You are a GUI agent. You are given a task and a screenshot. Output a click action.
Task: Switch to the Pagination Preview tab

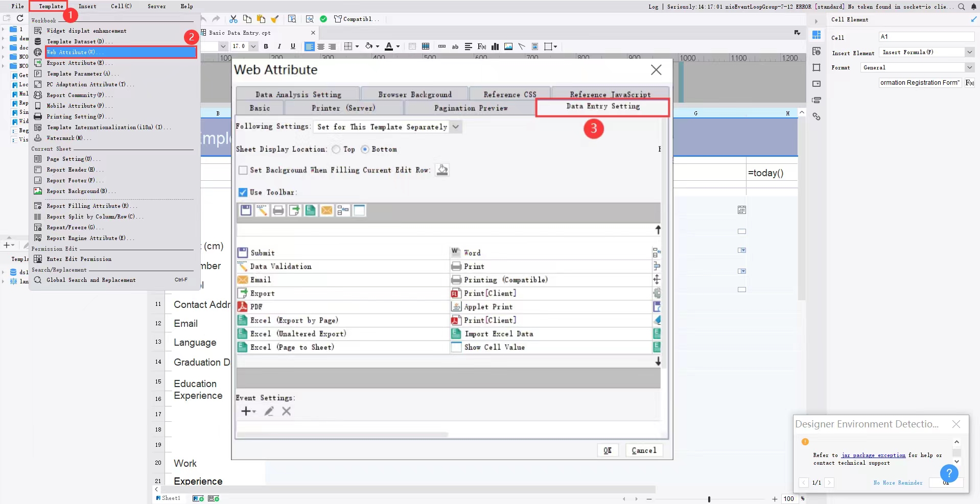pyautogui.click(x=471, y=108)
